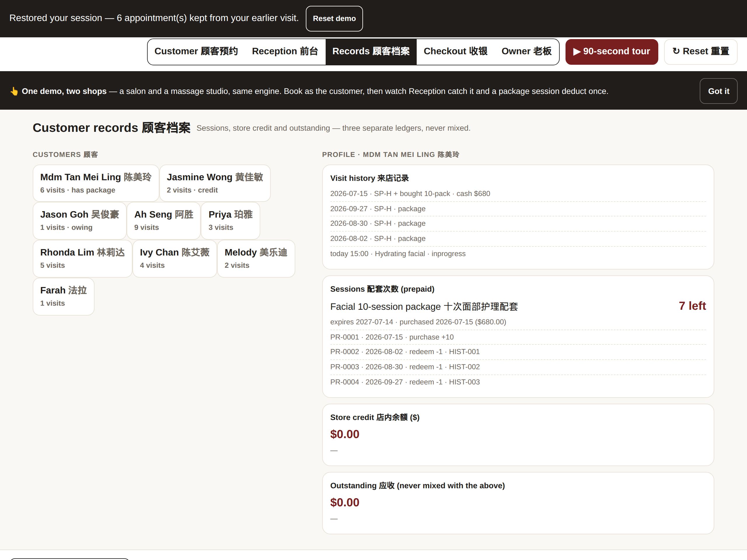Select customer Priya 珀雅
This screenshot has height=560, width=747.
230,220
